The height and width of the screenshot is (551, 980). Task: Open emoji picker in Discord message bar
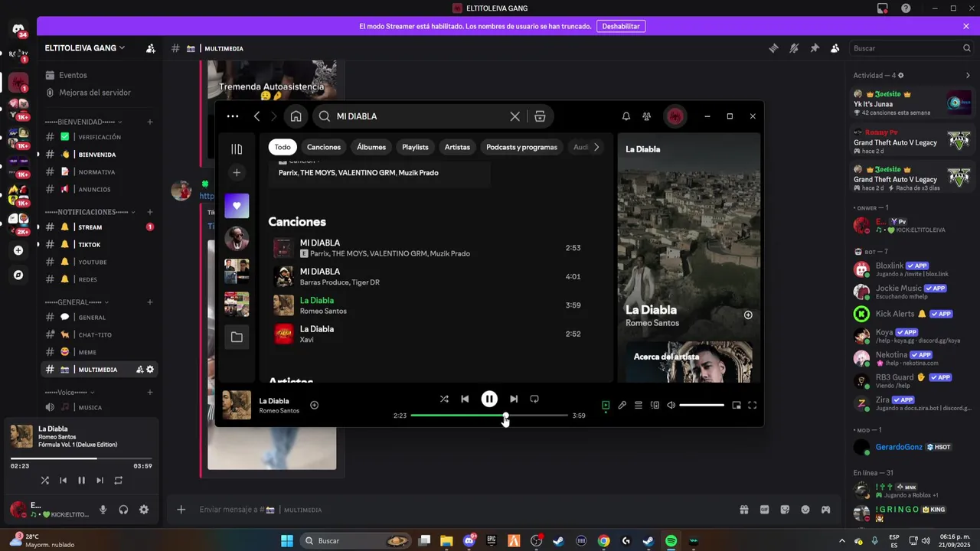[805, 510]
